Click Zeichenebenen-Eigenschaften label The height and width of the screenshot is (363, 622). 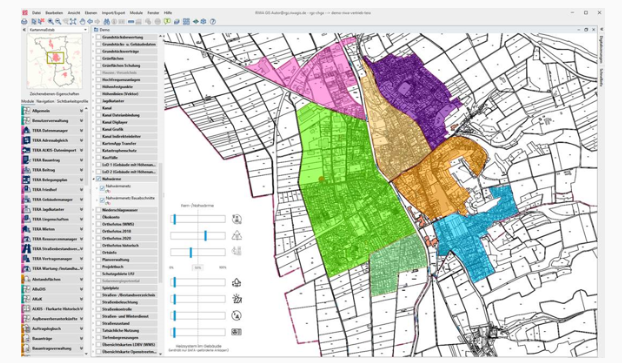pos(54,94)
